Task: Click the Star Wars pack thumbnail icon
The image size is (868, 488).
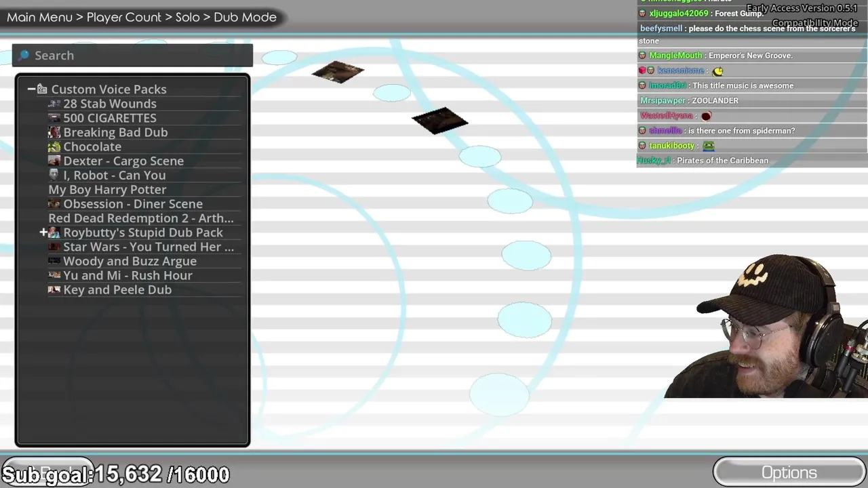Action: [54, 247]
